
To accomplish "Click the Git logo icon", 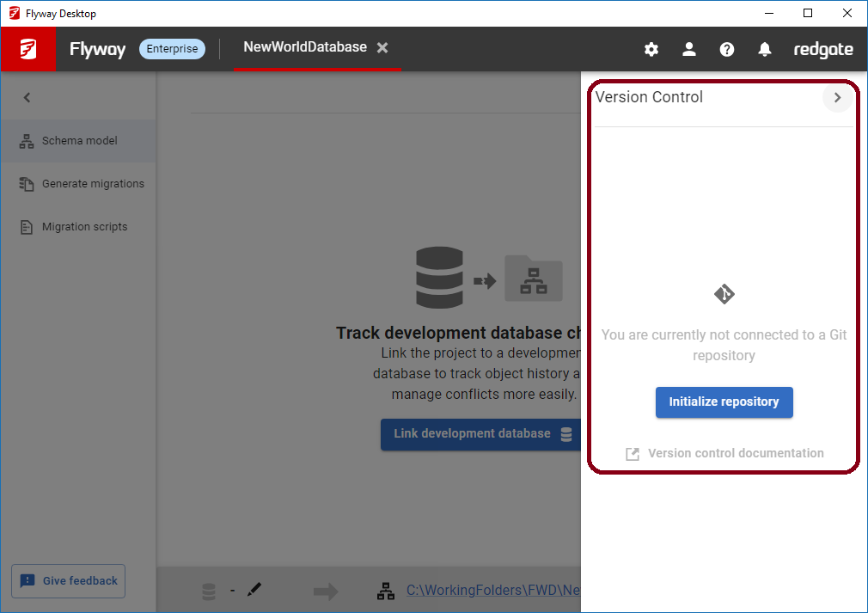I will click(724, 294).
